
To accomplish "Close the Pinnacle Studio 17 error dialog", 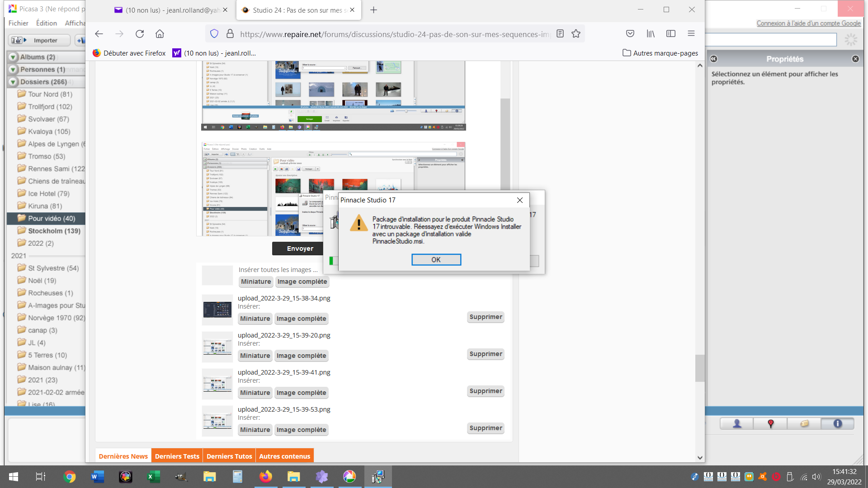I will pos(520,200).
